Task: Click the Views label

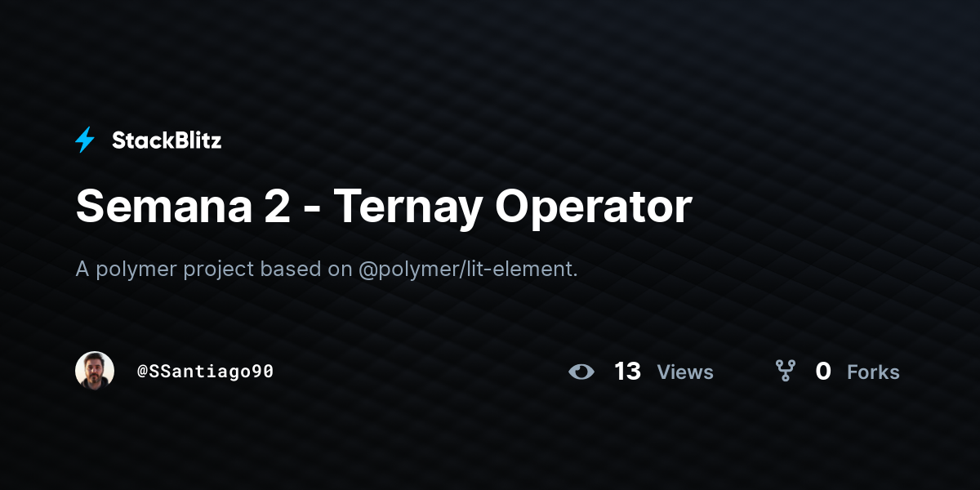Action: (x=685, y=372)
